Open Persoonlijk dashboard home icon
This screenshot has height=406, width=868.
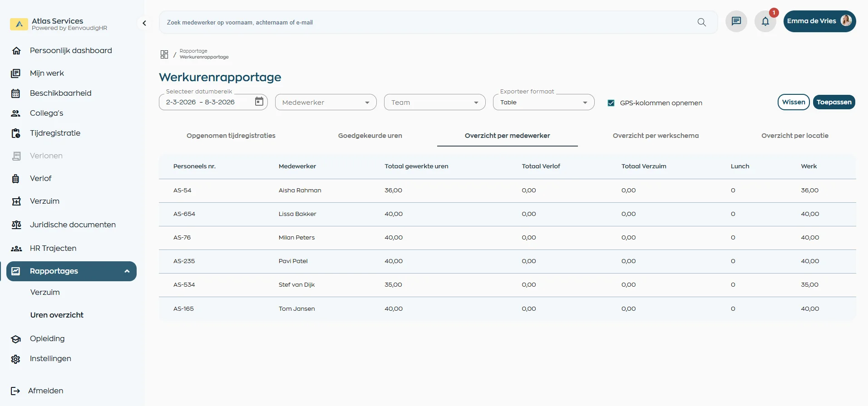click(16, 51)
